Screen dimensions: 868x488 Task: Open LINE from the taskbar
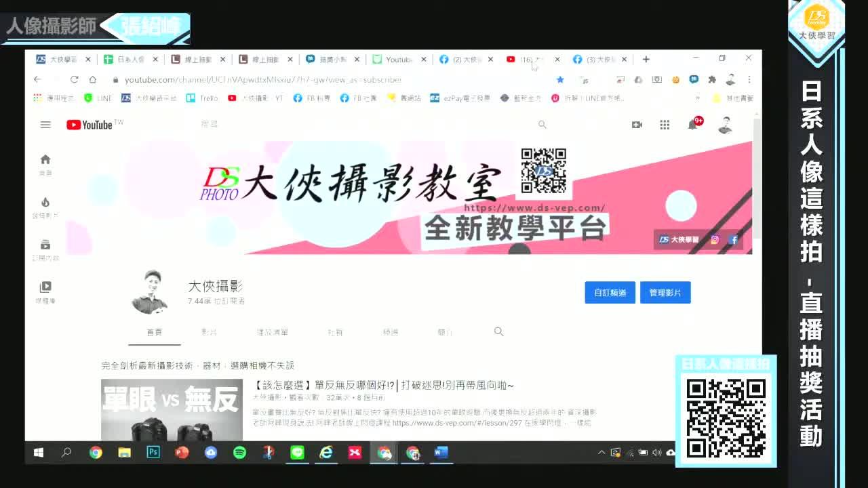pos(297,452)
